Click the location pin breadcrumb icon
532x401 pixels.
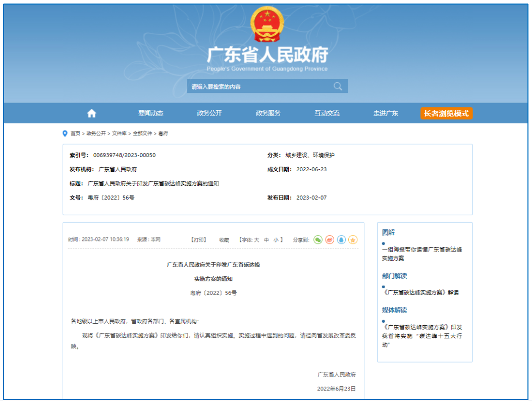pos(65,133)
